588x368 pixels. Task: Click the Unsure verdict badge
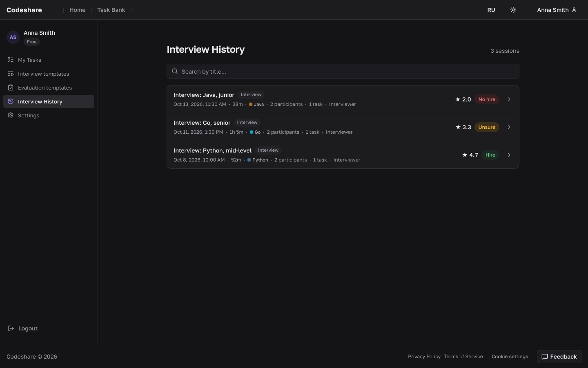pos(487,127)
